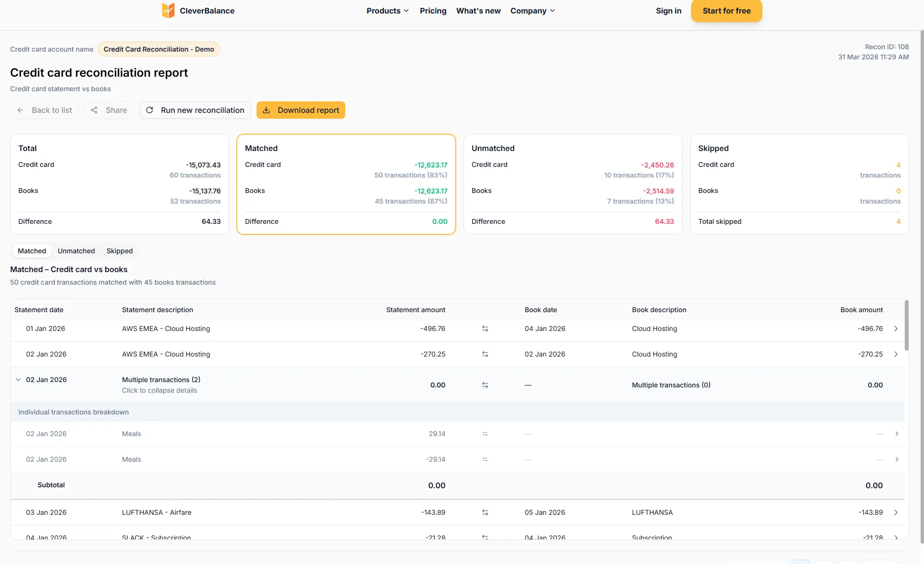Click book date 05 Jan 2026

click(545, 512)
